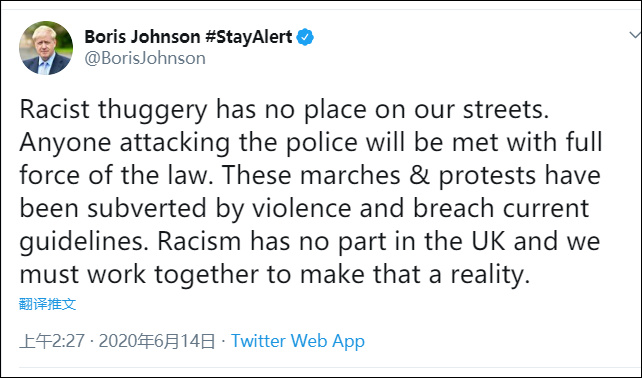This screenshot has width=642, height=378.
Task: Click the 上午2:27 time of the tweet
Action: click(x=52, y=341)
